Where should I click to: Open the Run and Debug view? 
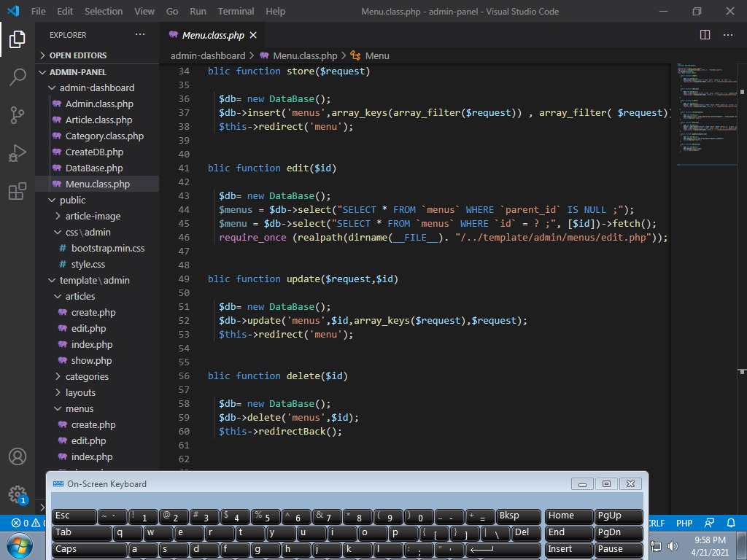tap(18, 154)
